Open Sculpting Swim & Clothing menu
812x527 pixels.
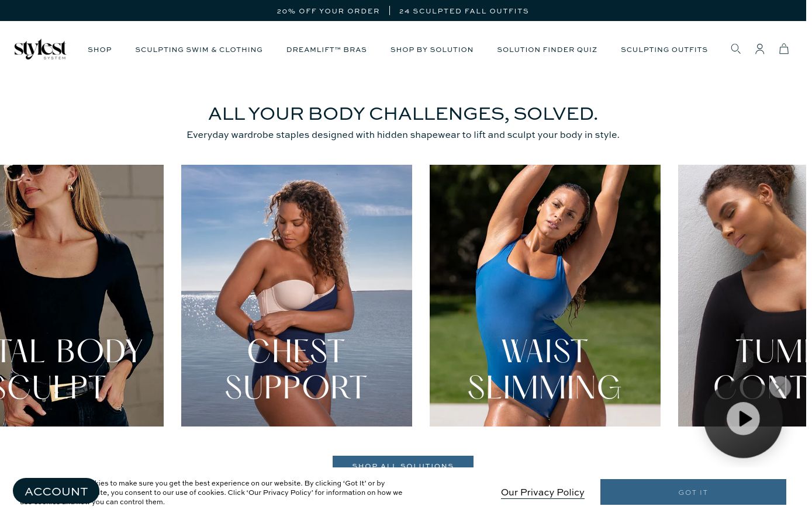click(x=199, y=50)
